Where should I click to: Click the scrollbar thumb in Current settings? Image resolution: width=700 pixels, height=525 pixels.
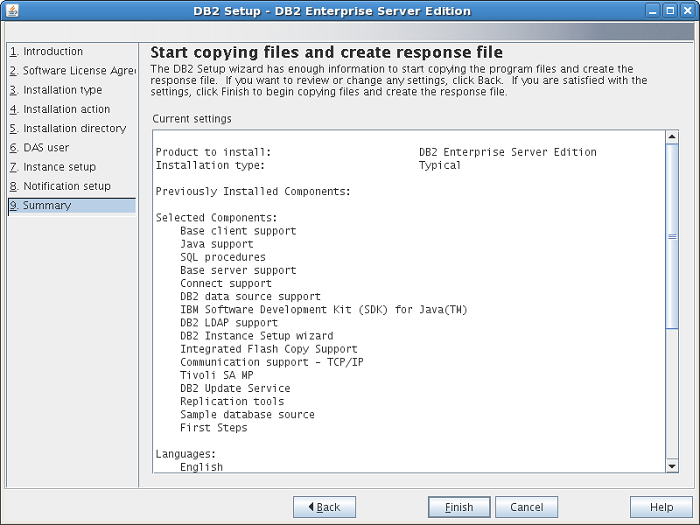pos(672,237)
